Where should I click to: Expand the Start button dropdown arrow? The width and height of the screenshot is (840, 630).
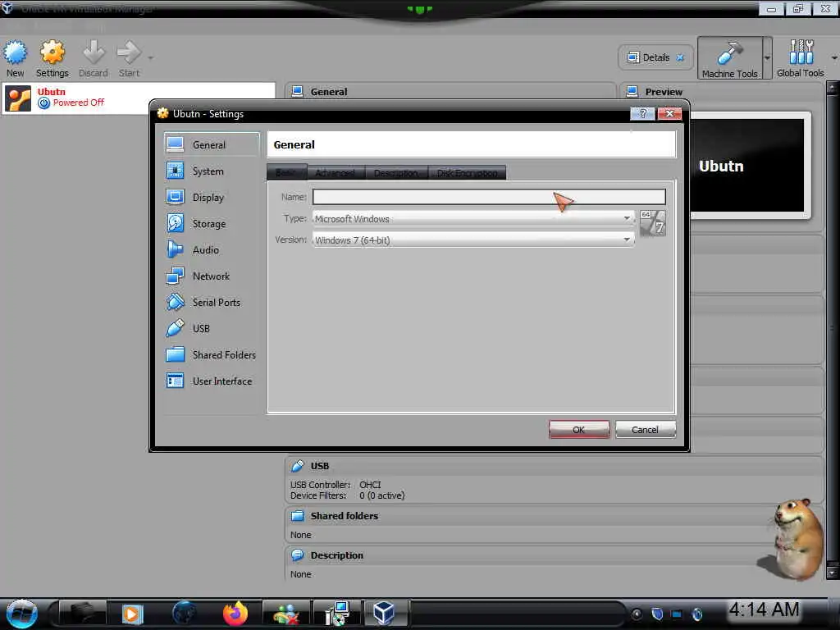151,57
